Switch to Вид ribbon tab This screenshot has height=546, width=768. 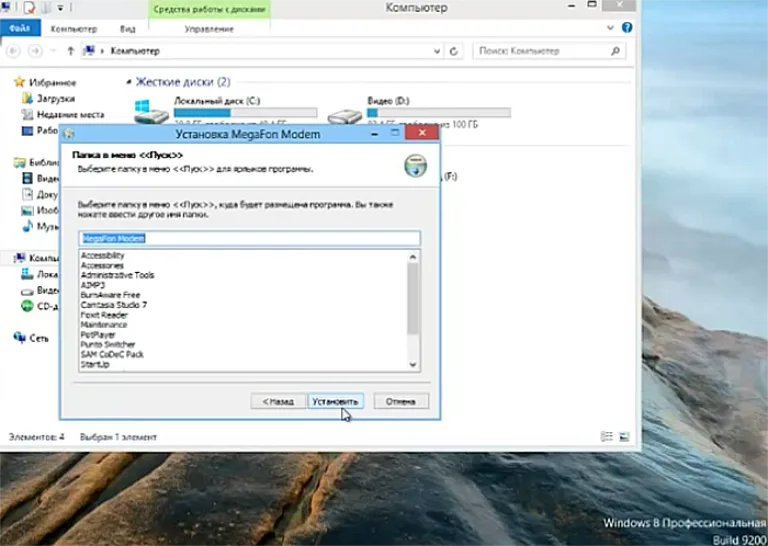point(127,29)
